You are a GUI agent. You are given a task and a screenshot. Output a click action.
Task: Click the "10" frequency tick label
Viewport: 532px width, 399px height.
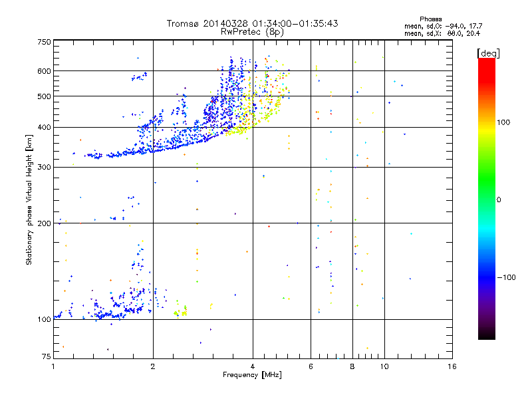384,366
